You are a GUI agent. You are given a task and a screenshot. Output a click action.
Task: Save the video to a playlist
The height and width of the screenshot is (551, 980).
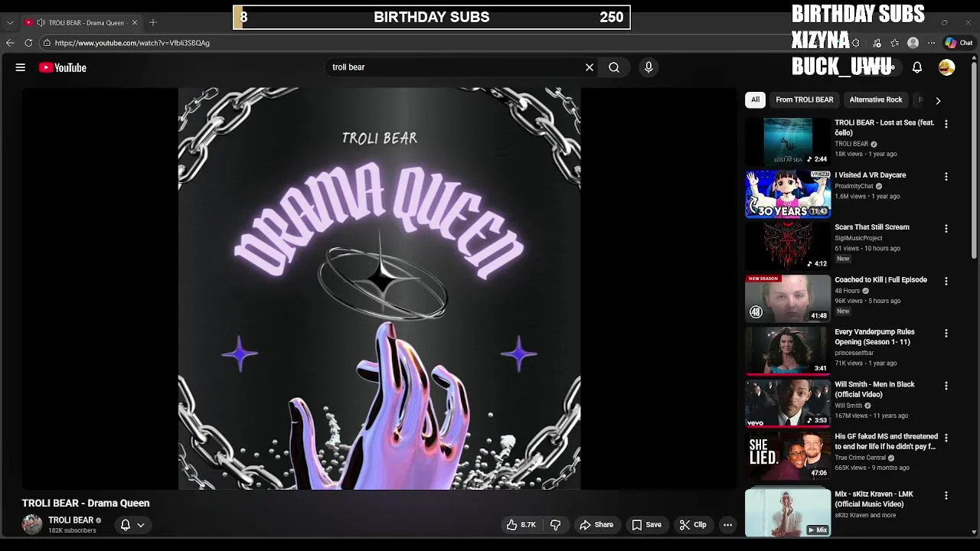click(x=646, y=525)
